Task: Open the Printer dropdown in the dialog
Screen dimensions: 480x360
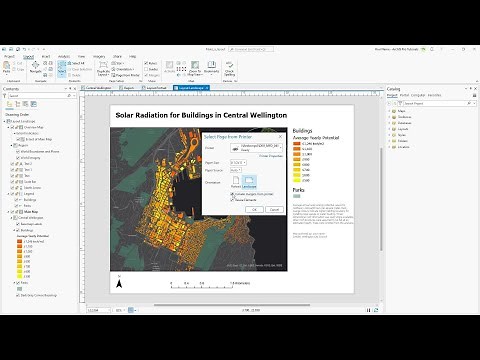Action: 256,148
